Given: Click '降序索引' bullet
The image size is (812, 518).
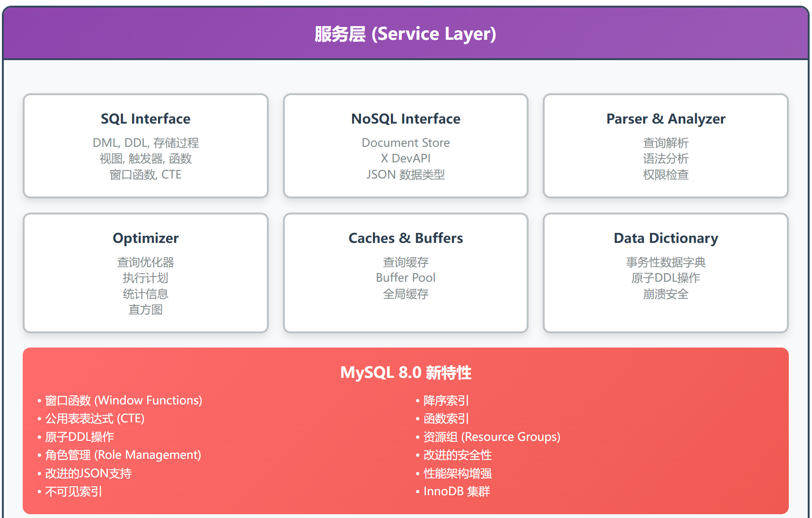Looking at the screenshot, I should click(442, 401).
